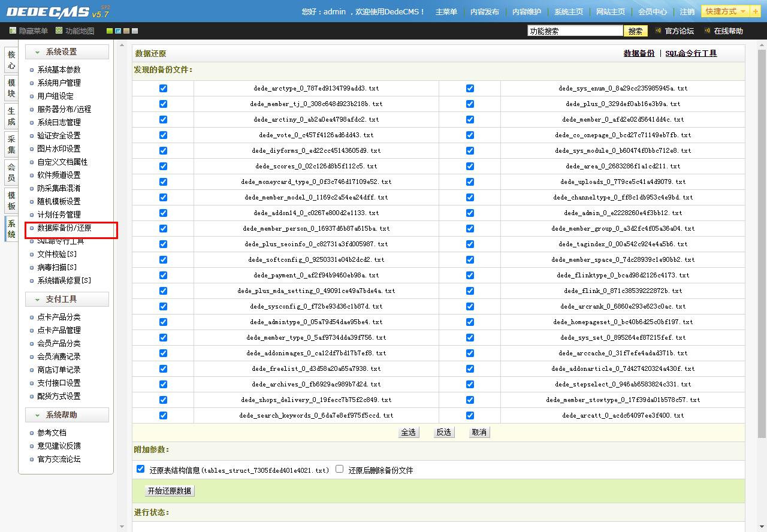Collapse the 系统帮助 section header
767x532 pixels.
[x=67, y=415]
